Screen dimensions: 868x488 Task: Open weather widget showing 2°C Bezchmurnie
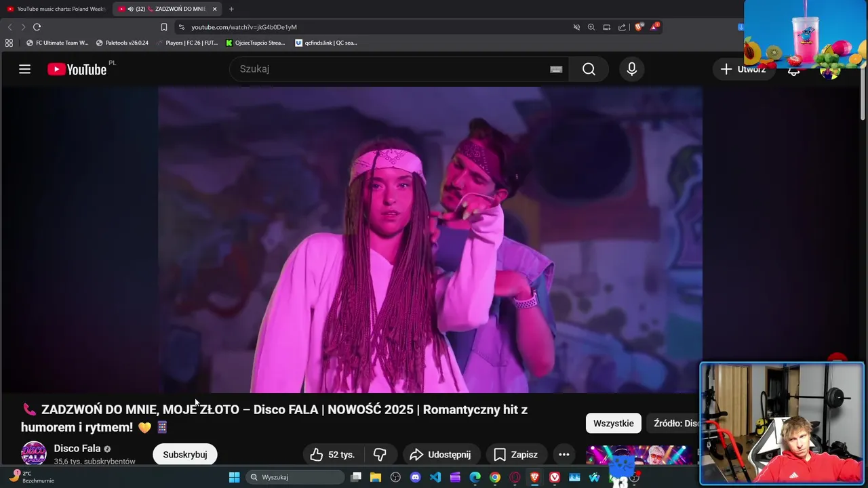[31, 476]
